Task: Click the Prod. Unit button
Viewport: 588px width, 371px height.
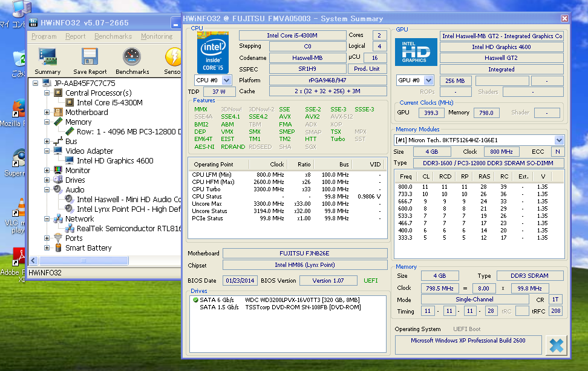Action: pyautogui.click(x=367, y=69)
